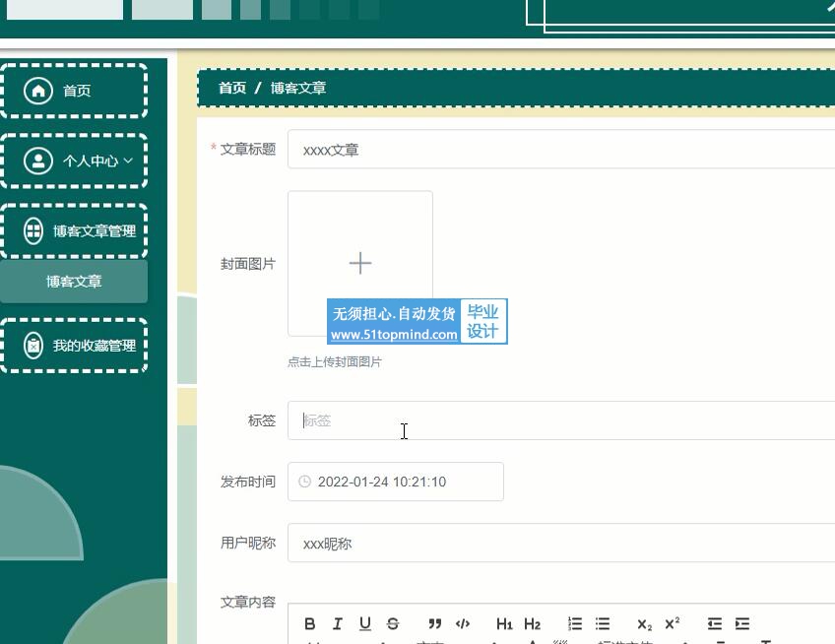Toggle bold formatting in editor
Screen dimensions: 835x644
point(310,623)
